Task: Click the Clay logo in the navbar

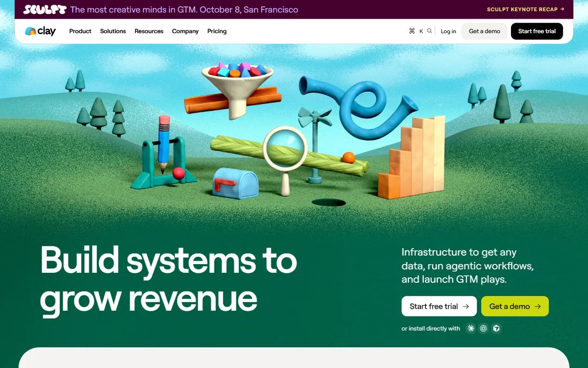Action: coord(41,31)
